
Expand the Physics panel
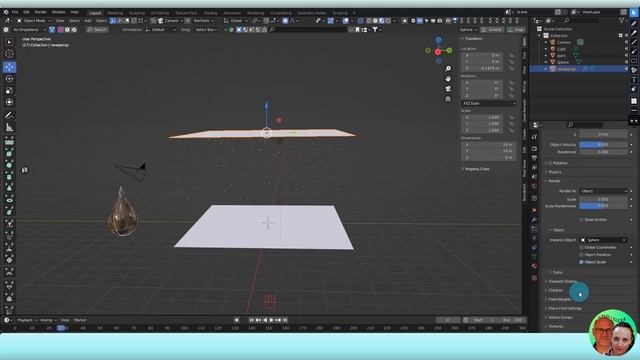point(554,172)
